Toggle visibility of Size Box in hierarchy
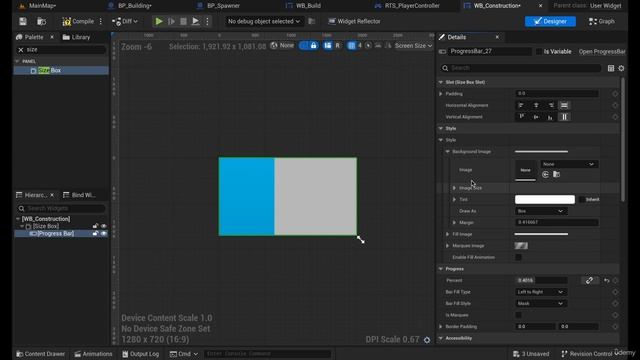This screenshot has height=360, width=640. coord(104,226)
